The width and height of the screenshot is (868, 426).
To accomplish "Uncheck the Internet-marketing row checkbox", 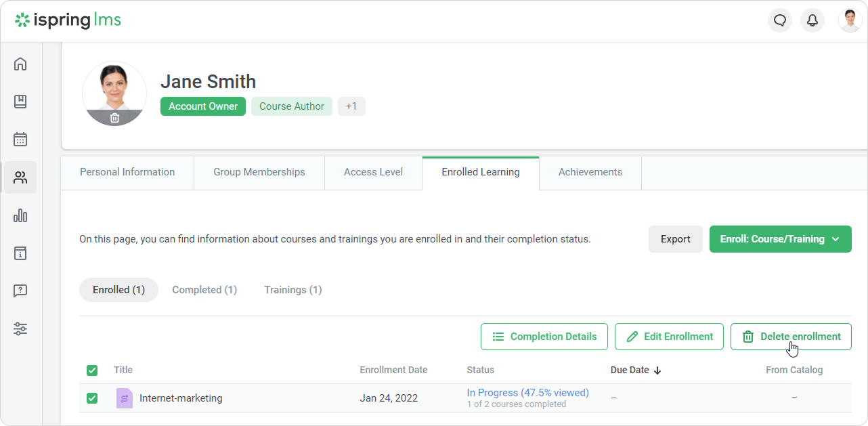I will [92, 398].
